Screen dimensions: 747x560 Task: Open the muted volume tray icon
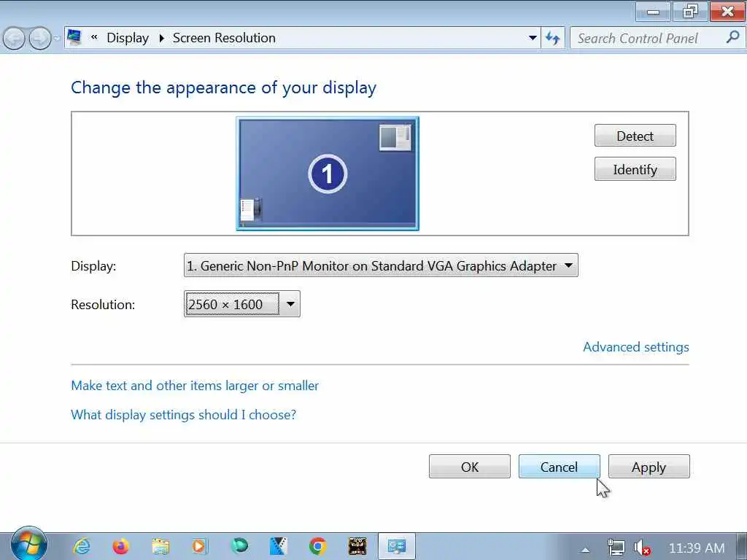(642, 548)
